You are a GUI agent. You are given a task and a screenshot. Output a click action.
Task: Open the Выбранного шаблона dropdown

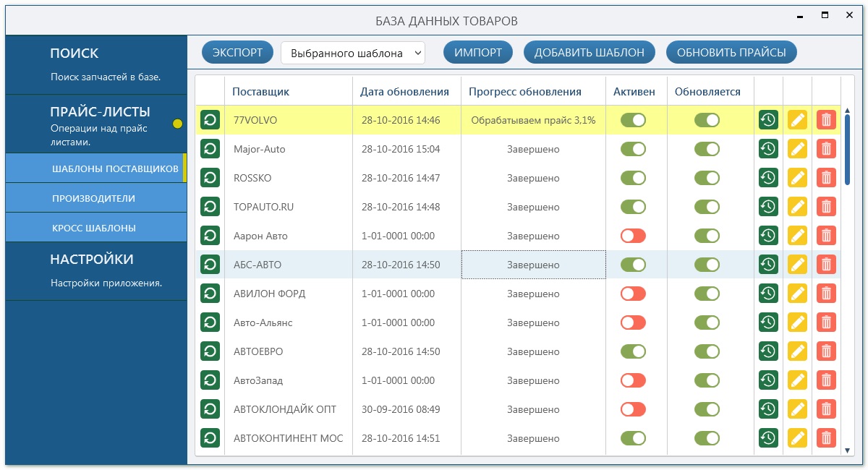[x=353, y=53]
